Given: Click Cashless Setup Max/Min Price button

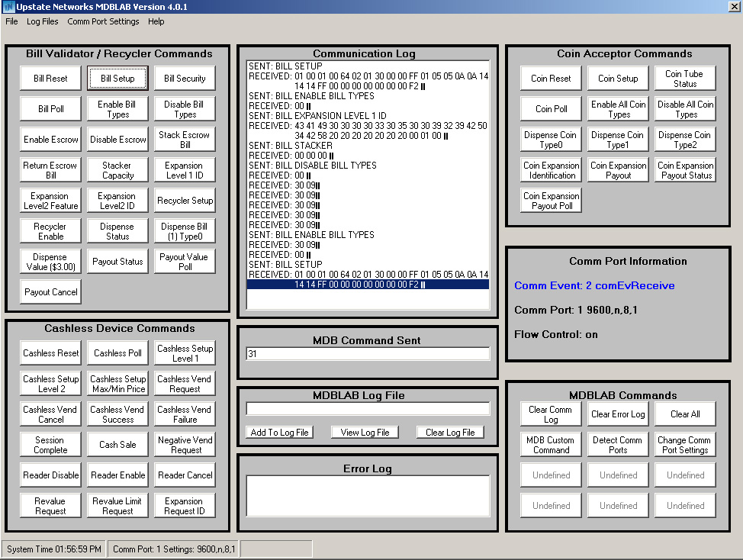Looking at the screenshot, I should tap(117, 384).
